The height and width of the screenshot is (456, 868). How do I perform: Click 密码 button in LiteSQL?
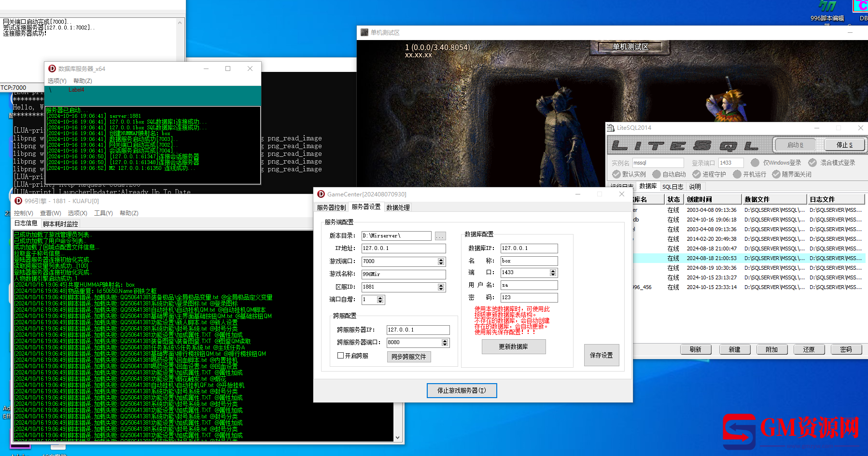846,349
